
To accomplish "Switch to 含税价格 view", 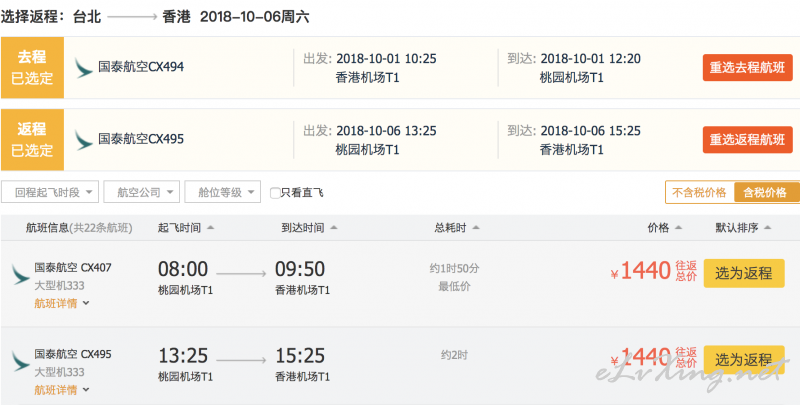I will (766, 192).
